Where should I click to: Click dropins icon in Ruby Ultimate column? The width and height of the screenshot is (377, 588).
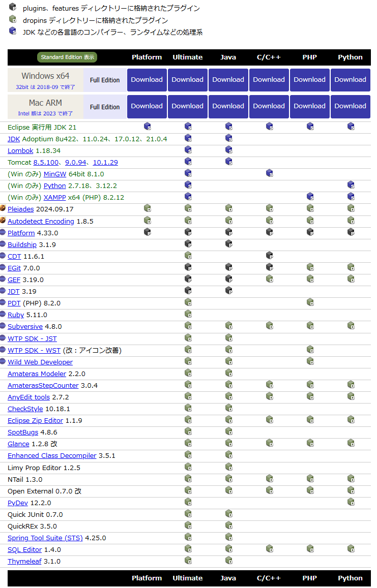(x=188, y=314)
